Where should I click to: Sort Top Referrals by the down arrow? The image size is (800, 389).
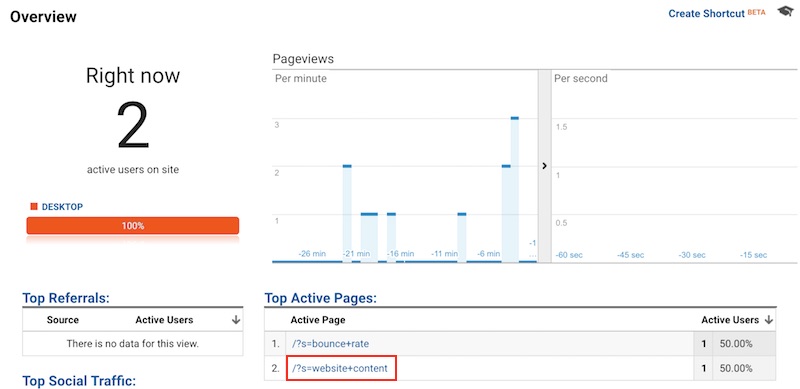(x=235, y=320)
